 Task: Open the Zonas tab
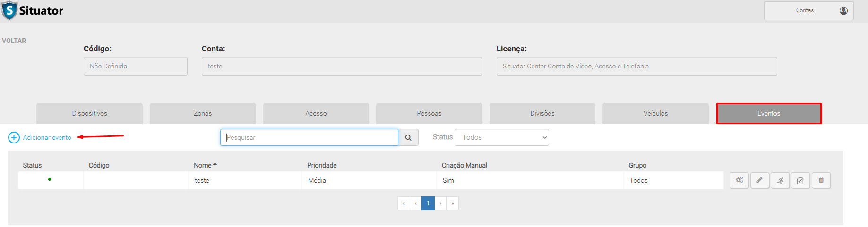point(203,114)
